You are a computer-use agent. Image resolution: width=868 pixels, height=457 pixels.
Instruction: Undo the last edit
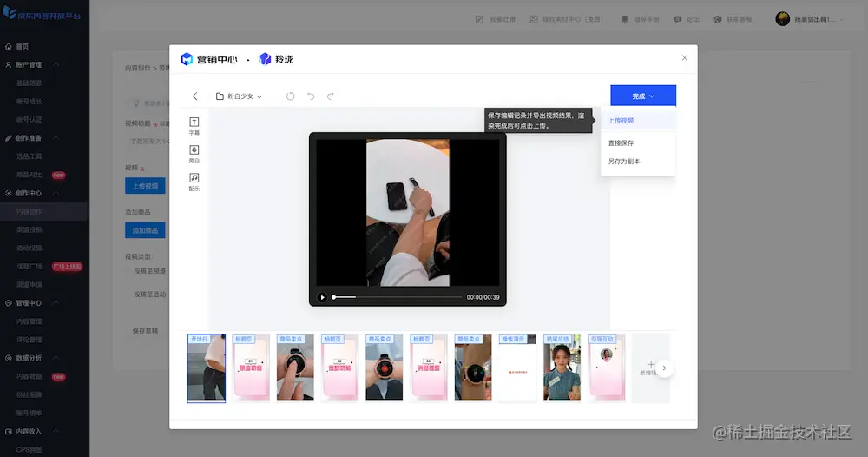311,96
